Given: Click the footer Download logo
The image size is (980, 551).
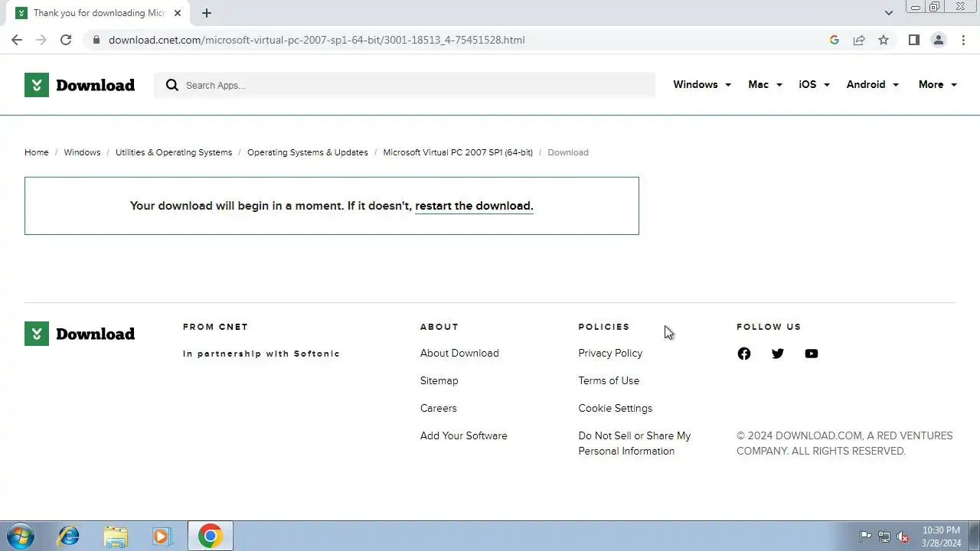Looking at the screenshot, I should [x=80, y=334].
